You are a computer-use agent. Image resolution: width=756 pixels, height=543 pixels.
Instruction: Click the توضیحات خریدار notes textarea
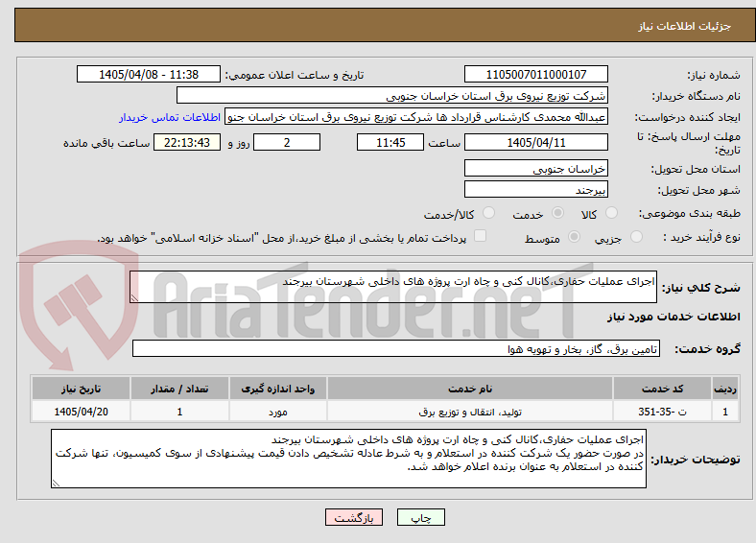[x=348, y=459]
